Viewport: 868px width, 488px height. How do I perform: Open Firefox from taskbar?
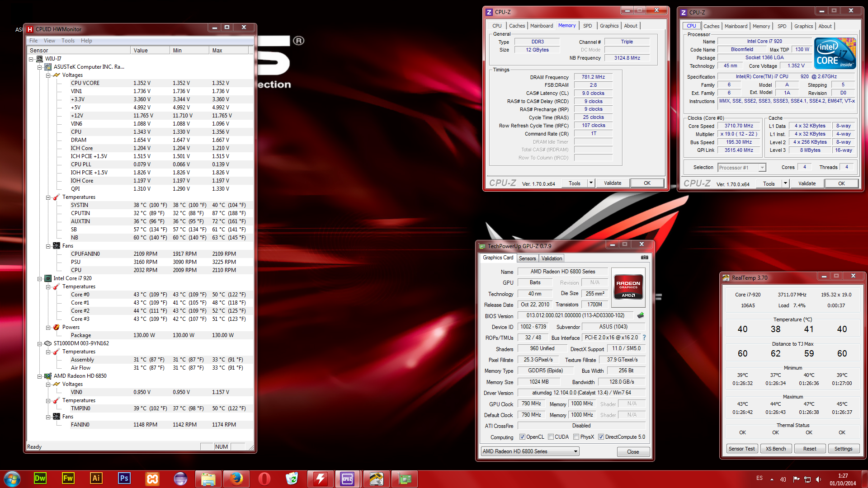click(x=236, y=479)
